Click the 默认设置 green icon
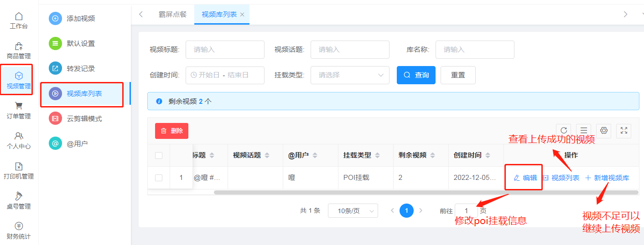Viewport: 644px width, 245px height. [55, 44]
